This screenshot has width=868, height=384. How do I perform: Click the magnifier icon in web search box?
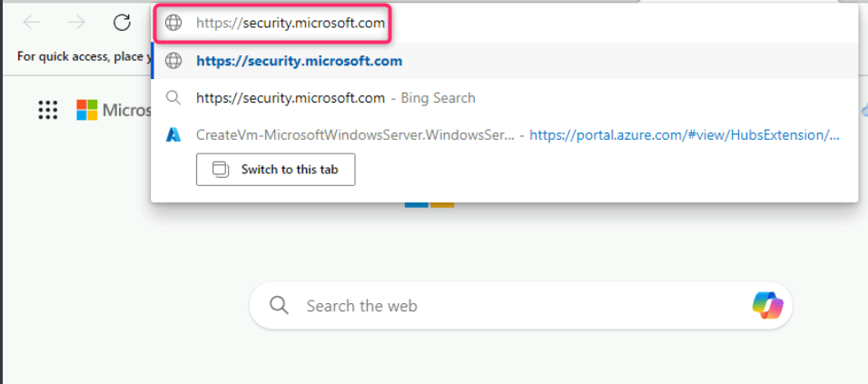tap(279, 305)
